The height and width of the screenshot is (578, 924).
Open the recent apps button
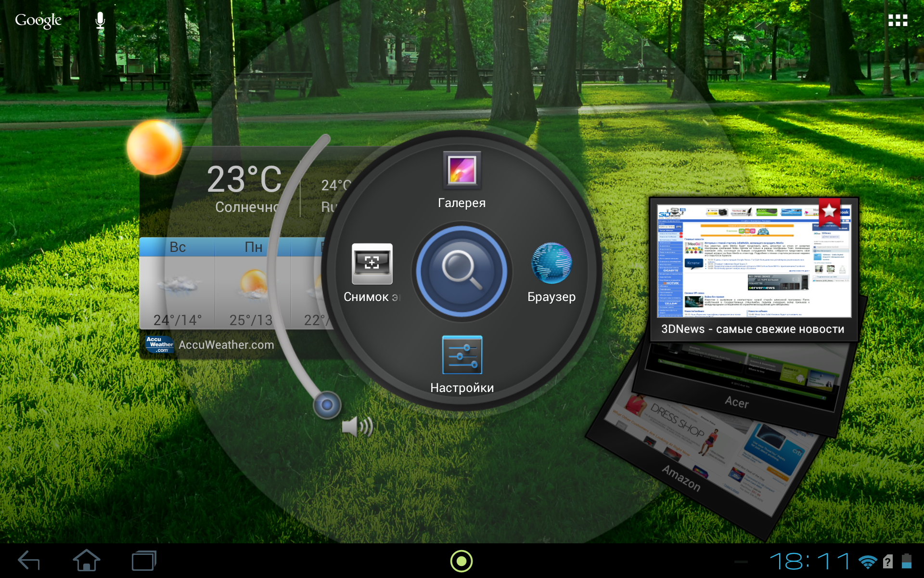coord(144,561)
